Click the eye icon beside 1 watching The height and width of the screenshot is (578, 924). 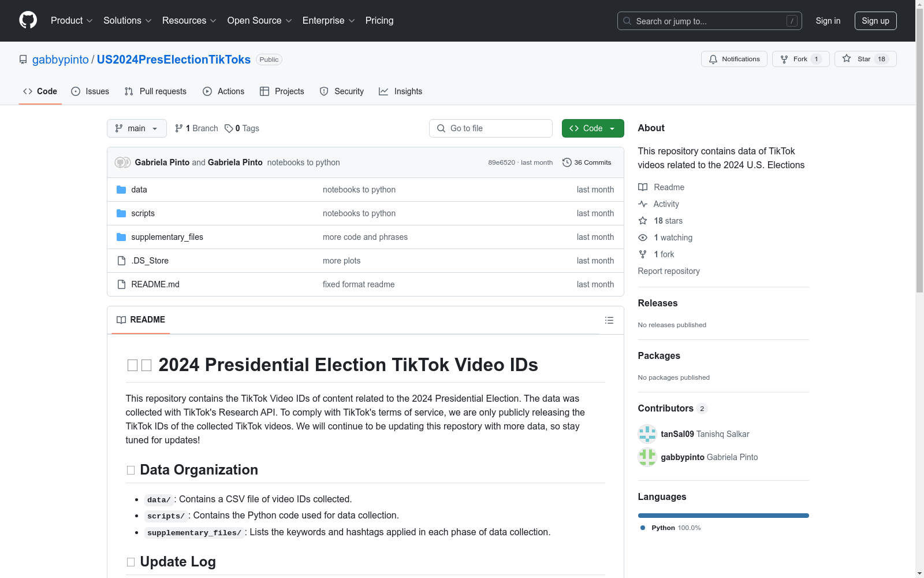coord(643,238)
